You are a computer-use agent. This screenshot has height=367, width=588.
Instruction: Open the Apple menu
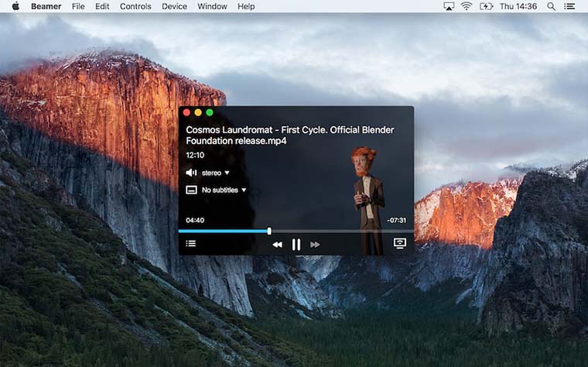pos(15,6)
